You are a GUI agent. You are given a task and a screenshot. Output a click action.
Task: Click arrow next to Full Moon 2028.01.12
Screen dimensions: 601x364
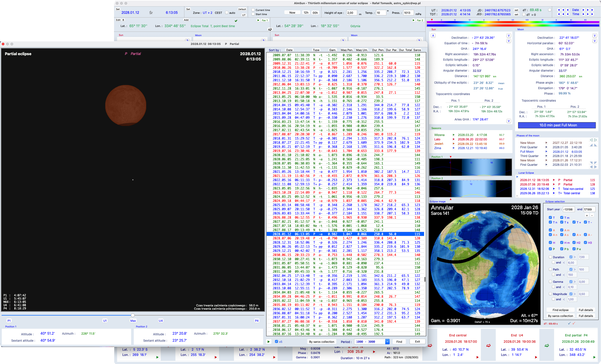[546, 152]
